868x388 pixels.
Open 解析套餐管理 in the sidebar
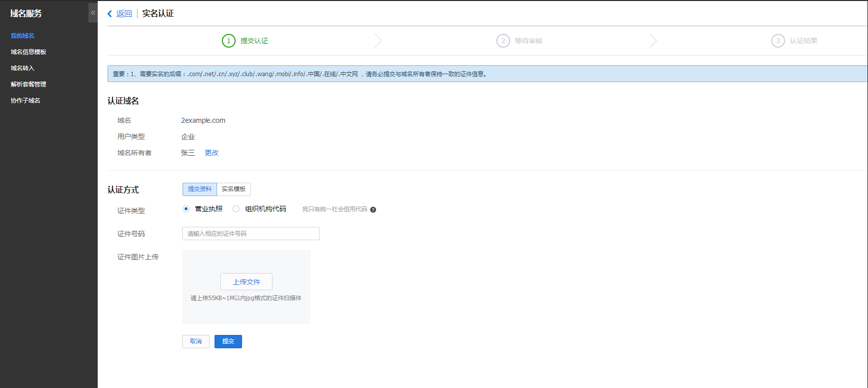[x=28, y=84]
